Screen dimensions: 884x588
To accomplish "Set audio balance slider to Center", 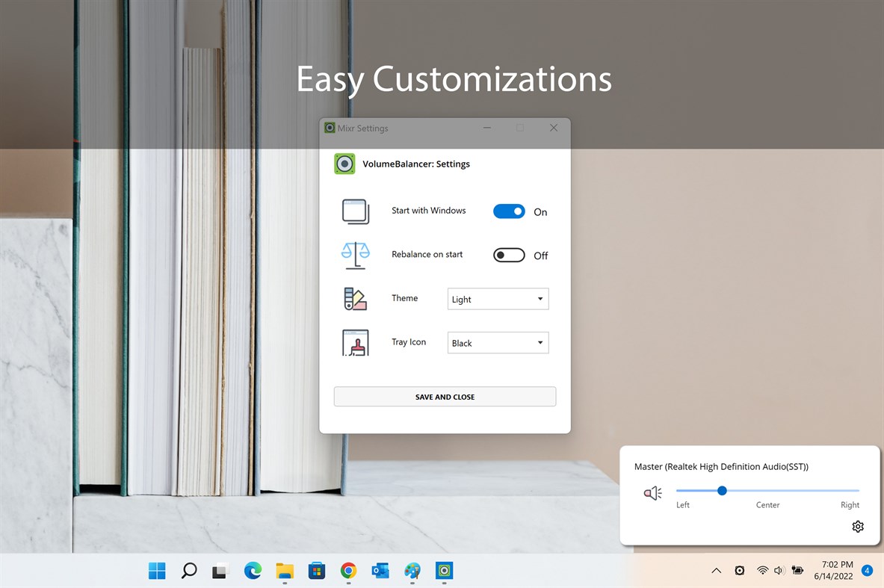I will coord(767,491).
